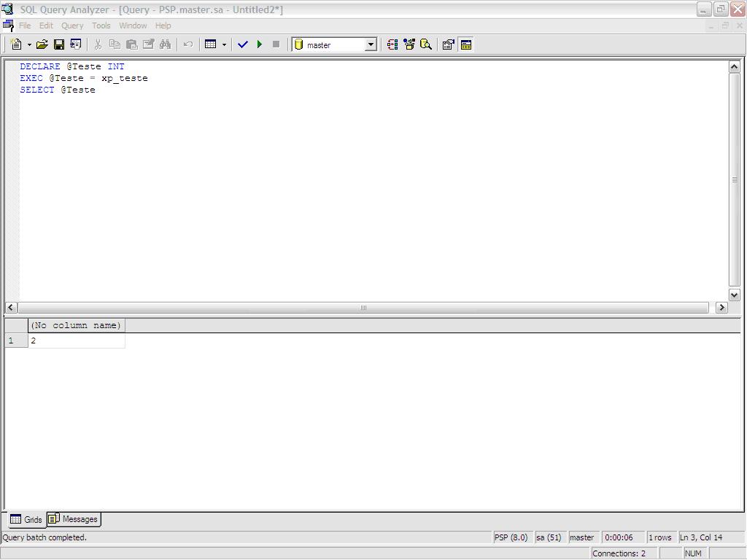Image resolution: width=747 pixels, height=560 pixels.
Task: Parse the query using the blue checkmark
Action: coord(243,44)
